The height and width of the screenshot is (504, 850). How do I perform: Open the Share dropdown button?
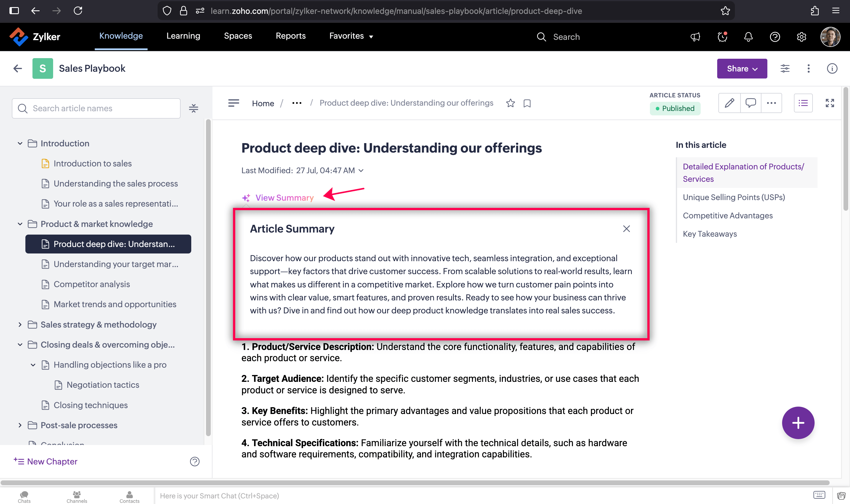742,68
